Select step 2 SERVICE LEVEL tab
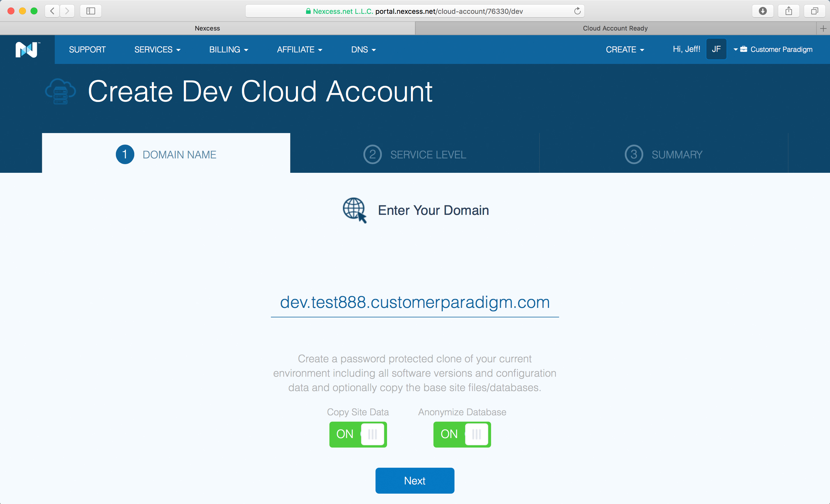 (415, 154)
